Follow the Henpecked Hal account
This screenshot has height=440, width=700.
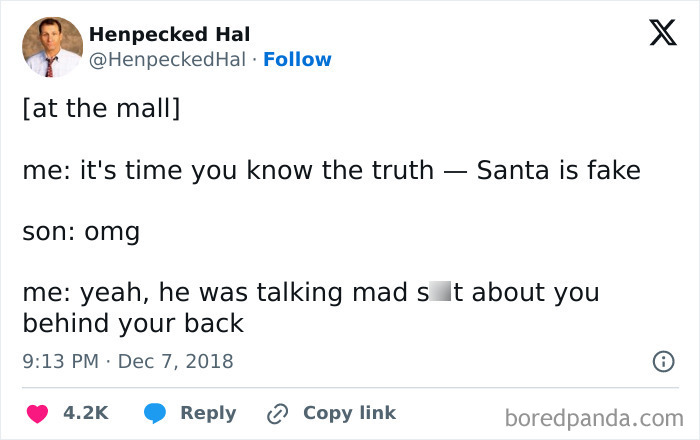[x=297, y=59]
